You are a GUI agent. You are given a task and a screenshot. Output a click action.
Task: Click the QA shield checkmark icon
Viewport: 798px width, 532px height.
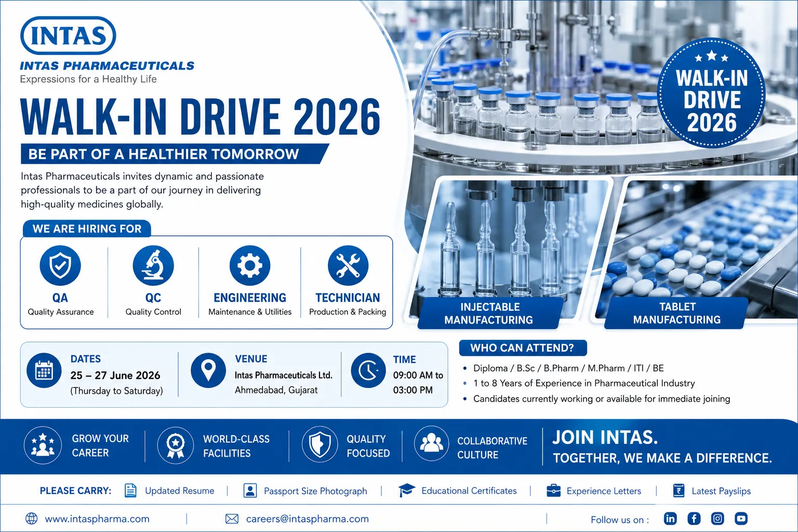60,265
